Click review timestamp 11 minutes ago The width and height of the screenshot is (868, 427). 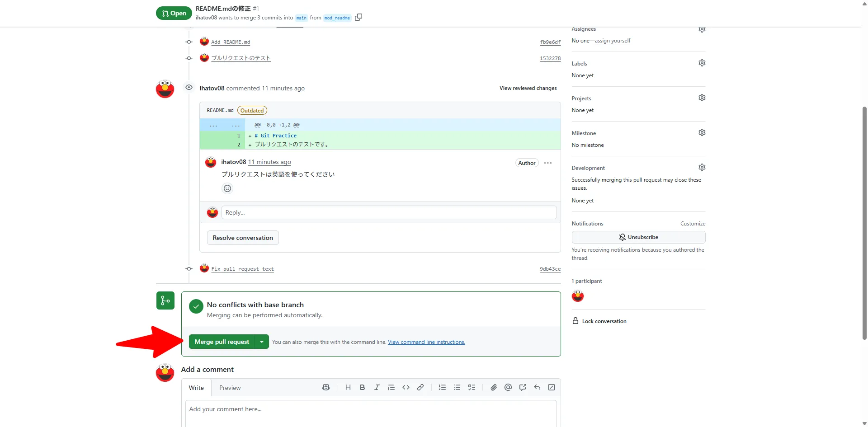(283, 88)
